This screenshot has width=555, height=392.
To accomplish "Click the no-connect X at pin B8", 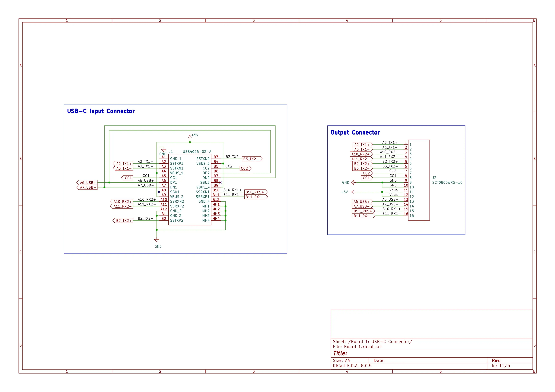I will coord(221,182).
